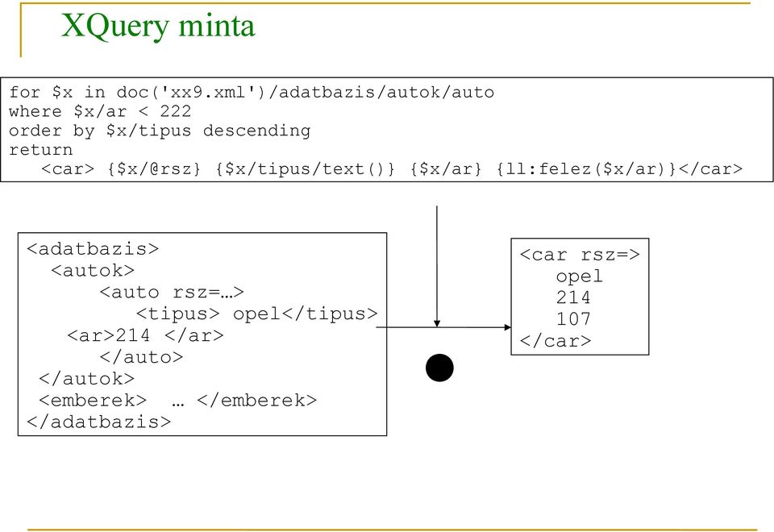Click the closing '</adatbazis>' tag
The height and width of the screenshot is (532, 774).
pos(98,422)
